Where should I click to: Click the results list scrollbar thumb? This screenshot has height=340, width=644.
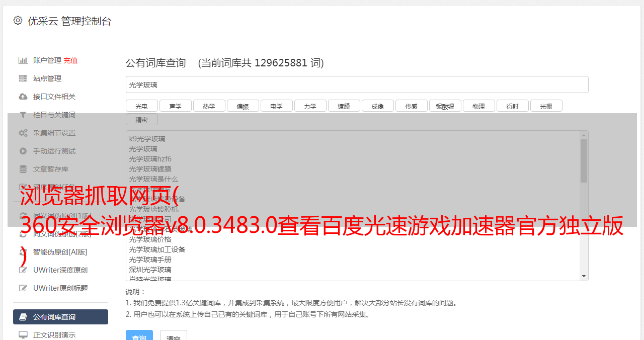click(584, 161)
